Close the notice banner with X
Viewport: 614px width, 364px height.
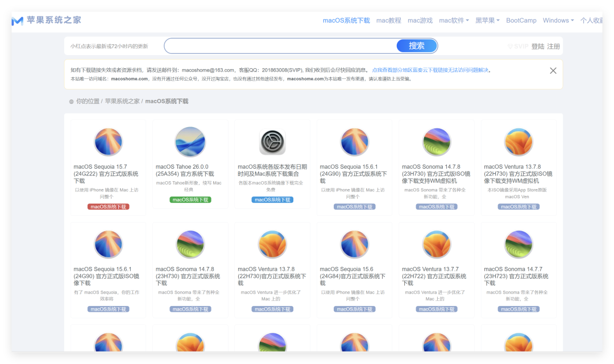[553, 71]
